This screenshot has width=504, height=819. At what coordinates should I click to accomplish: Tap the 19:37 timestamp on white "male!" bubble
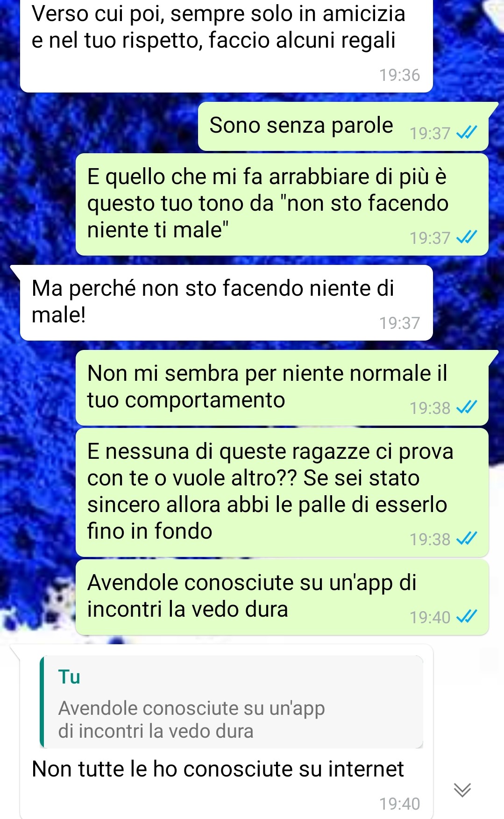click(399, 323)
